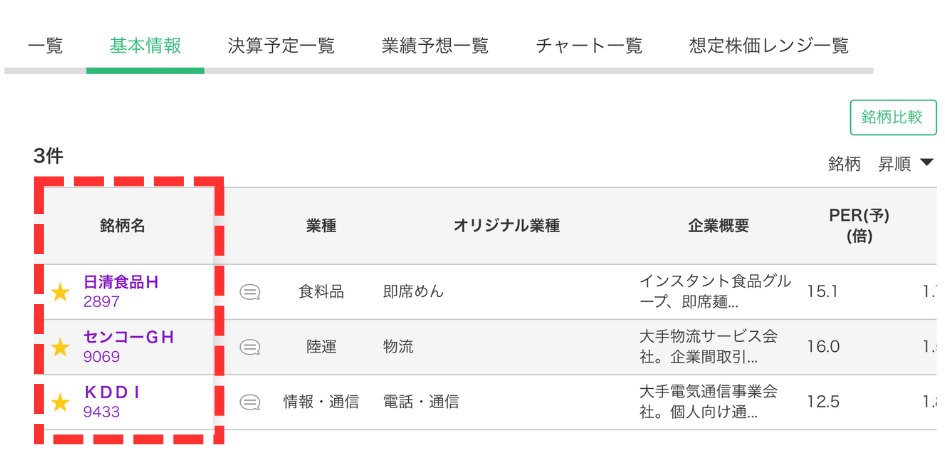Open the KDDI stock link
The height and width of the screenshot is (468, 945).
(x=110, y=392)
